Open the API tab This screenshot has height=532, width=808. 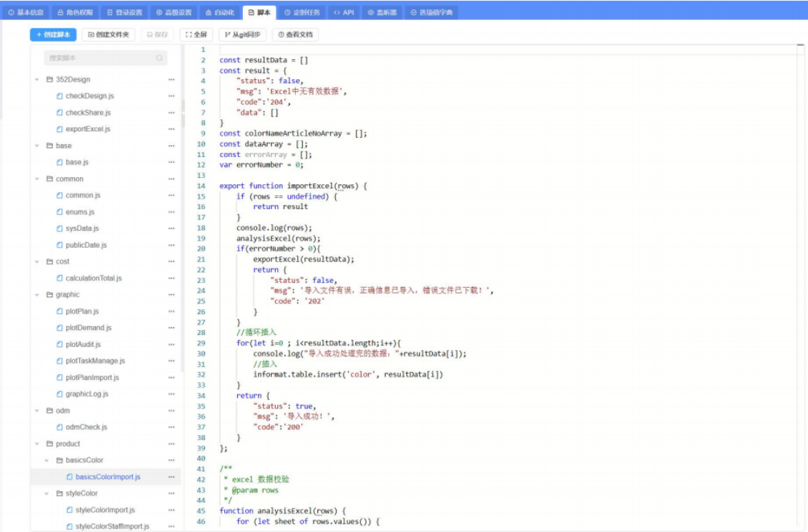click(344, 12)
